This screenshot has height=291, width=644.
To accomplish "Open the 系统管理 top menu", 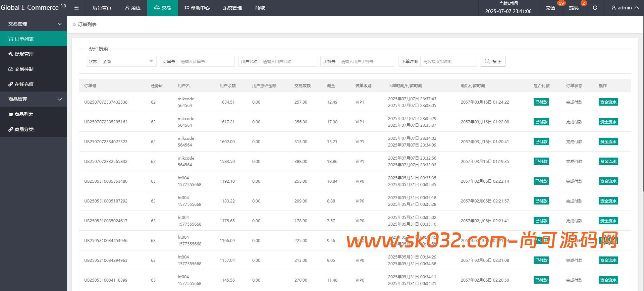I will (x=232, y=8).
